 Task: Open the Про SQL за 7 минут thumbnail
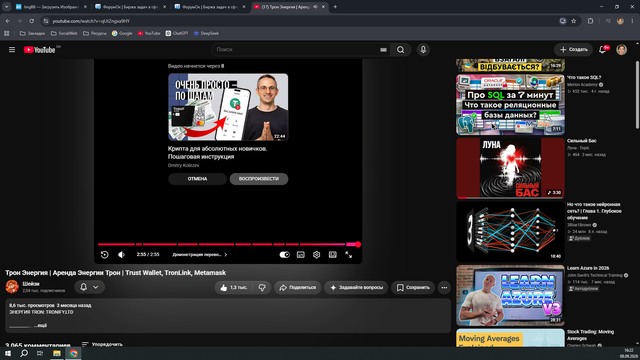tap(510, 104)
